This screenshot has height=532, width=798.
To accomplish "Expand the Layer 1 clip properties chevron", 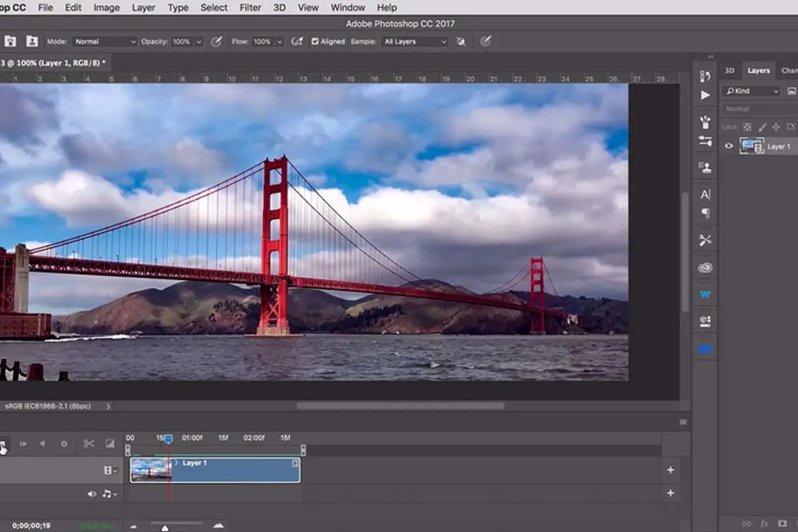I will tap(176, 463).
